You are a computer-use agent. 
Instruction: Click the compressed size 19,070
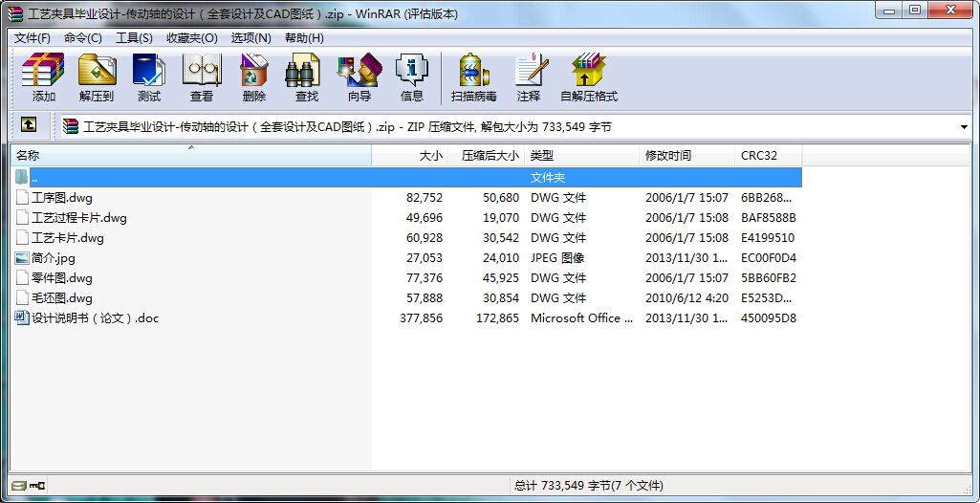click(501, 217)
